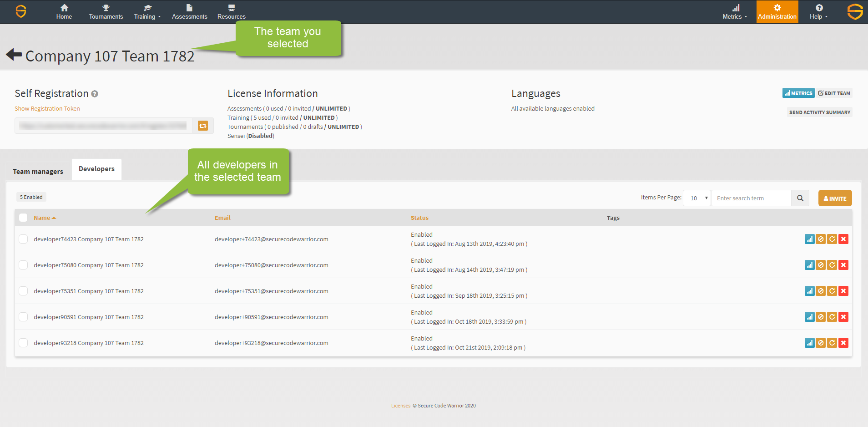Select the developer90591 row checkbox
The height and width of the screenshot is (427, 868).
(x=23, y=317)
